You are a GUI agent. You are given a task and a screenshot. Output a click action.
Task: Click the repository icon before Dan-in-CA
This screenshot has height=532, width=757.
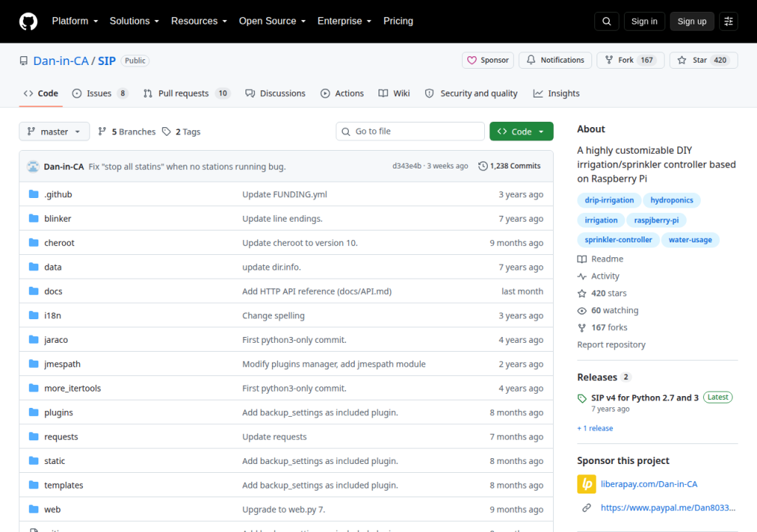coord(24,61)
